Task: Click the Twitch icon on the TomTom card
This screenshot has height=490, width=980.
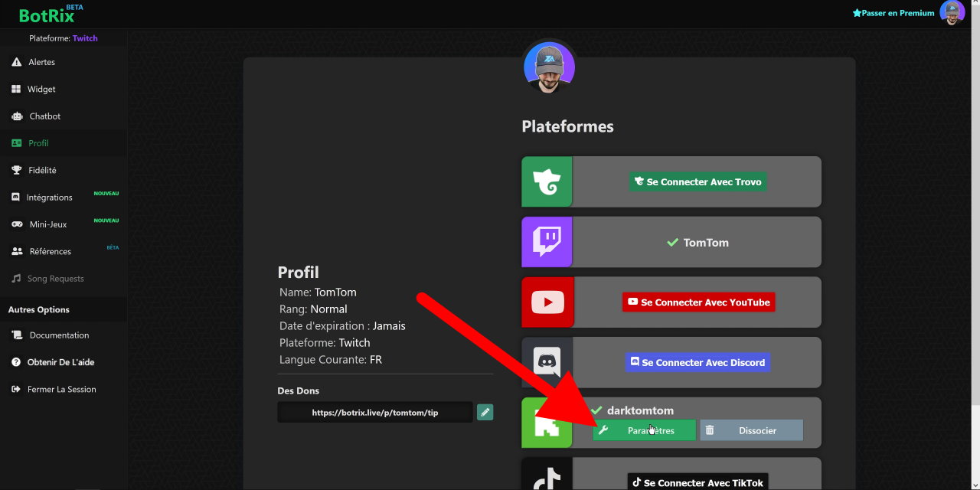Action: tap(546, 242)
